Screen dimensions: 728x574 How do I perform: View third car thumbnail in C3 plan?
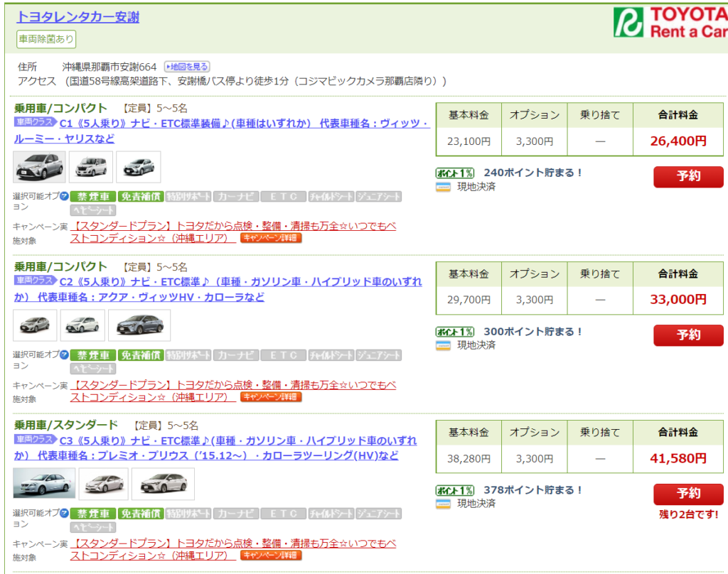(x=163, y=484)
